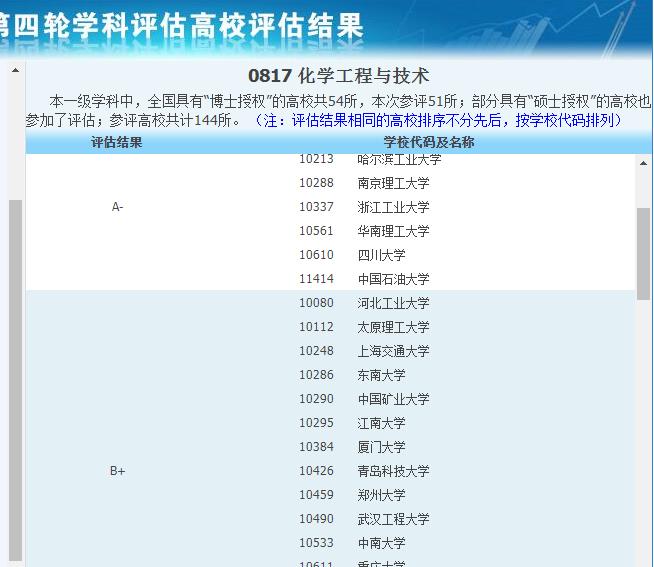Select row 10384 厦门大学
This screenshot has height=567, width=654.
point(352,447)
